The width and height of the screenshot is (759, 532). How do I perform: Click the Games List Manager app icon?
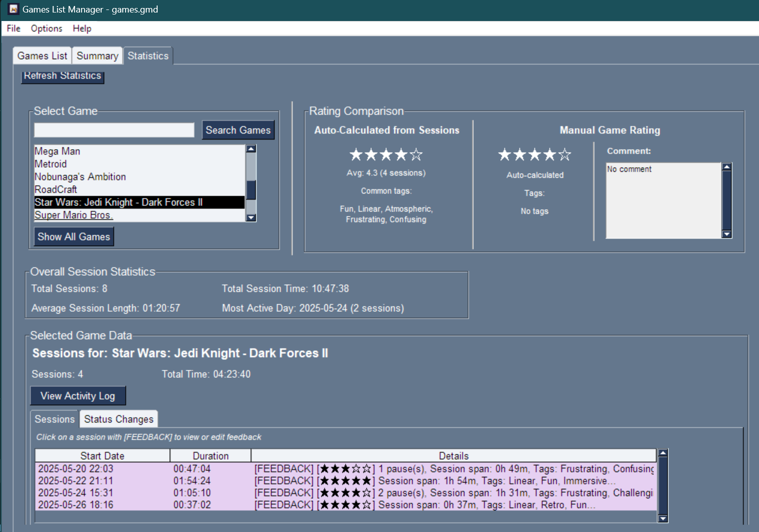point(14,9)
